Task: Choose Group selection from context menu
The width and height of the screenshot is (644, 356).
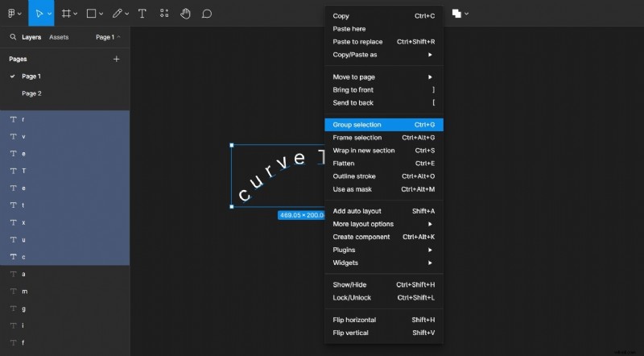Action: coord(383,125)
